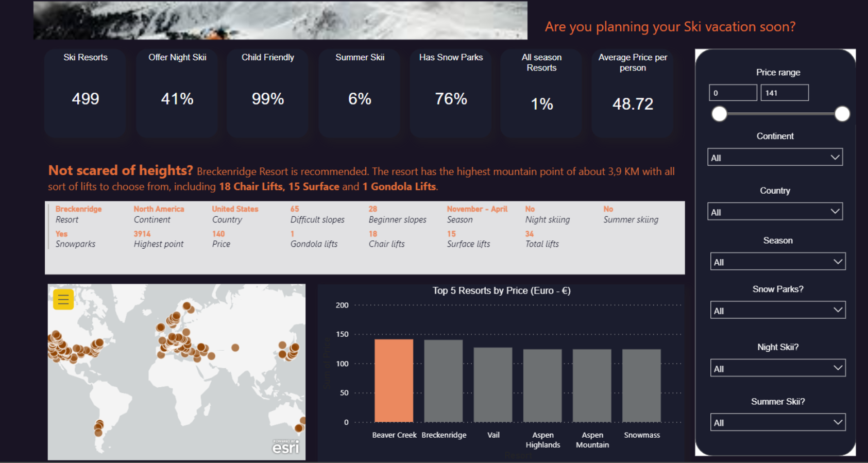Select the Vail bar in chart
Image resolution: width=868 pixels, height=463 pixels.
click(493, 385)
